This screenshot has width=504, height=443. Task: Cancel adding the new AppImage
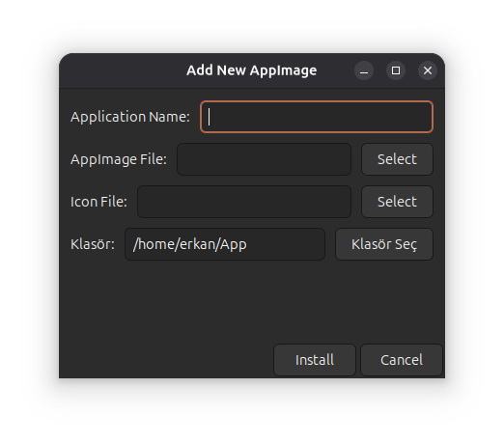click(x=402, y=360)
